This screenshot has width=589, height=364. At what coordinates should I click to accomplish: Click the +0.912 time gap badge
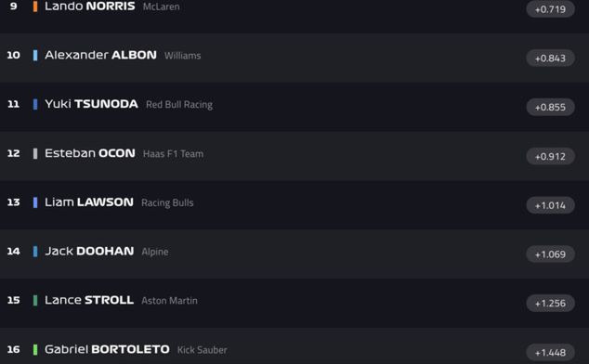pyautogui.click(x=550, y=156)
